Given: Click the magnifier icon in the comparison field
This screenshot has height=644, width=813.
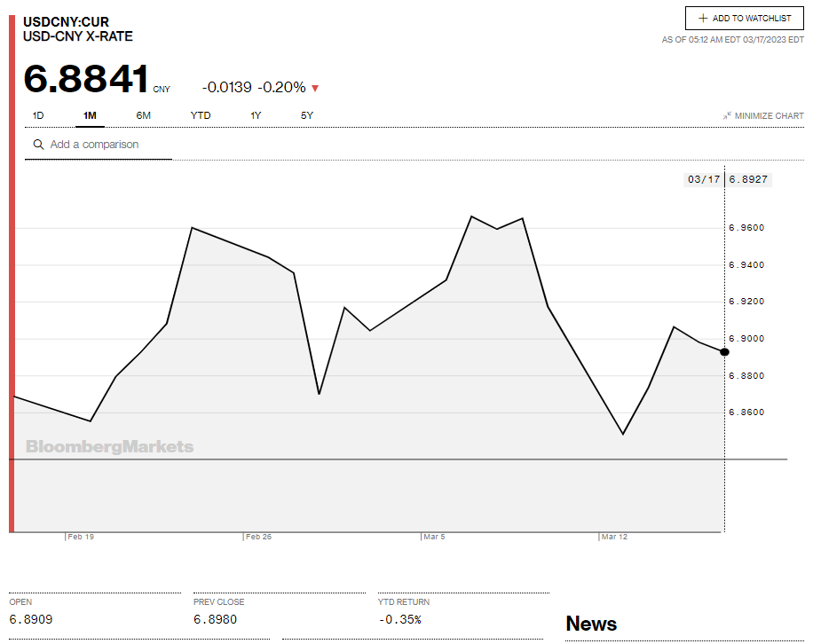Looking at the screenshot, I should (x=38, y=145).
